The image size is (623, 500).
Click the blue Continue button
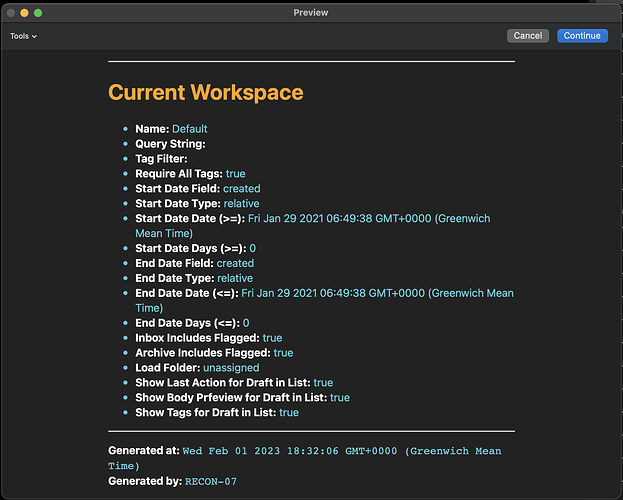pos(582,36)
